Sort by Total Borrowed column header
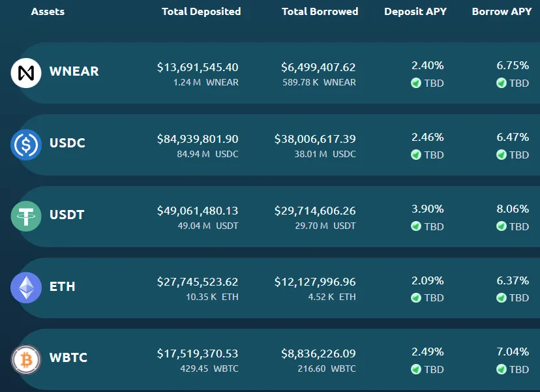Screen dimensions: 540x392 pos(320,11)
